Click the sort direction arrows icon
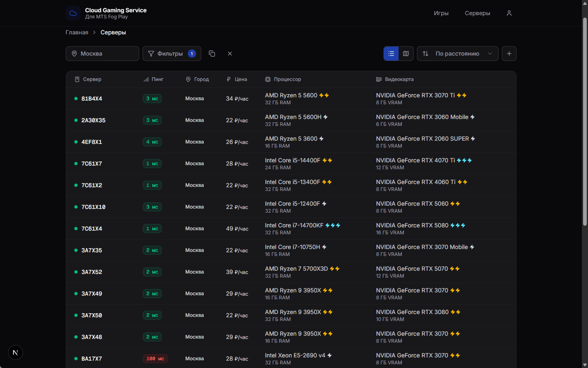 tap(425, 54)
